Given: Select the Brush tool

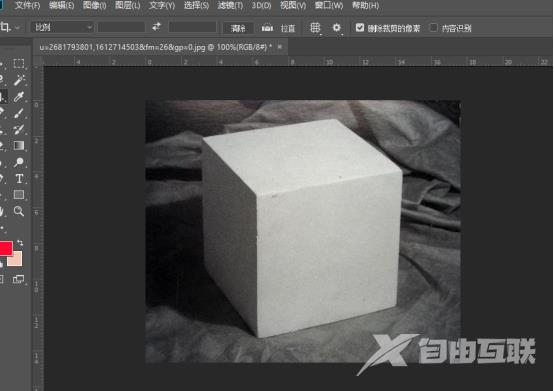Looking at the screenshot, I should point(19,113).
